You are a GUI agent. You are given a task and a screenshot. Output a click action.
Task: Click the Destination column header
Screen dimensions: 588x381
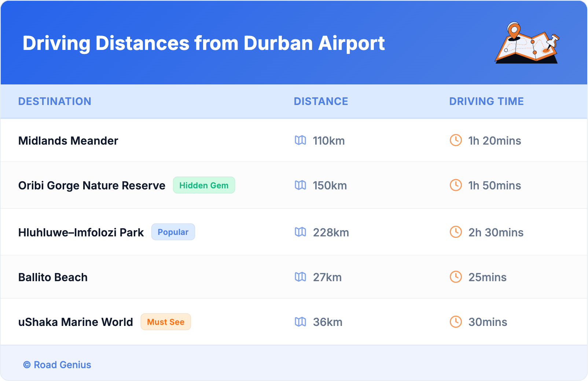pos(55,101)
